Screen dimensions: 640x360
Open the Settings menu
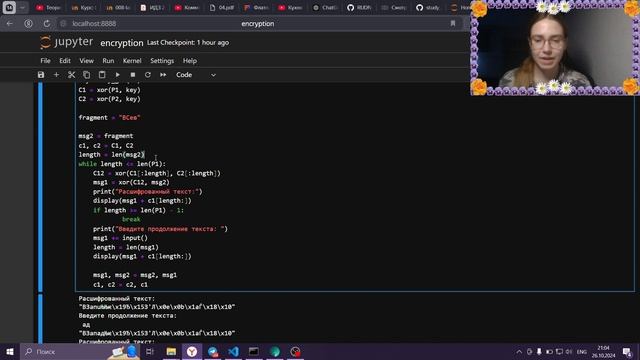click(162, 60)
